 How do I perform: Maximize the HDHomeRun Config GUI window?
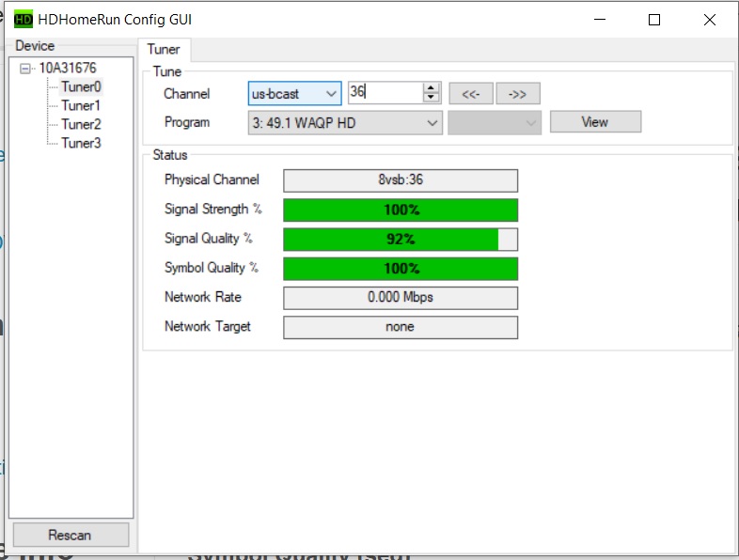coord(654,20)
